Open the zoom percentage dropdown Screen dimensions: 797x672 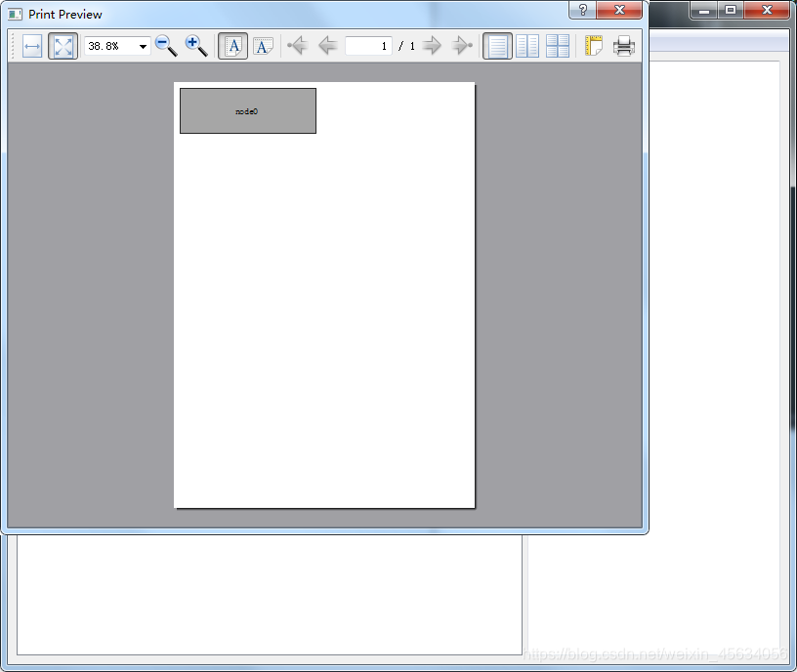(x=143, y=46)
